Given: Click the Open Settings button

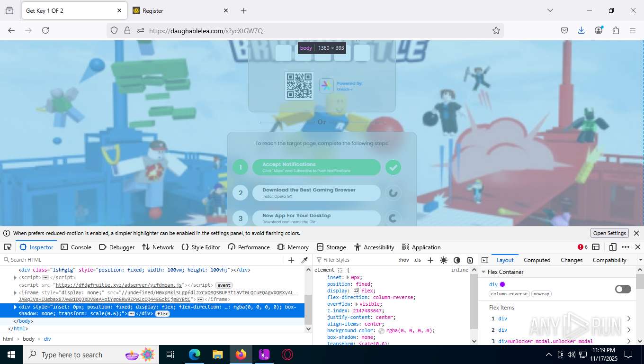Looking at the screenshot, I should coord(609,233).
